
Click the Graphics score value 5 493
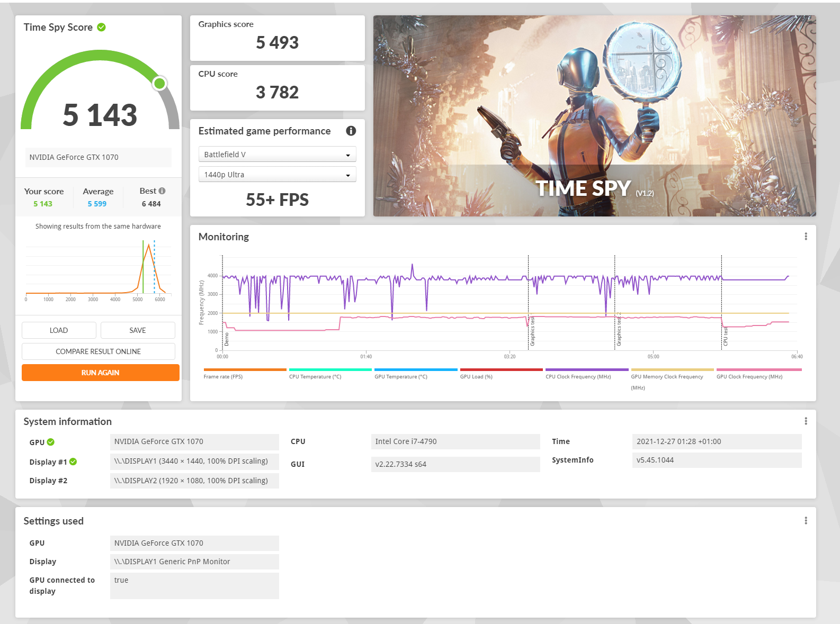click(x=277, y=42)
